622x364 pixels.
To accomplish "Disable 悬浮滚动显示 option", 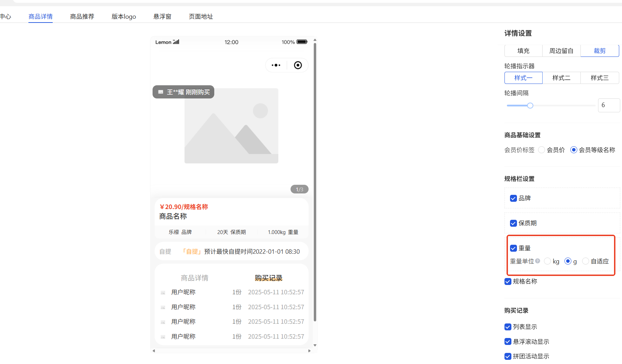I will coord(508,342).
